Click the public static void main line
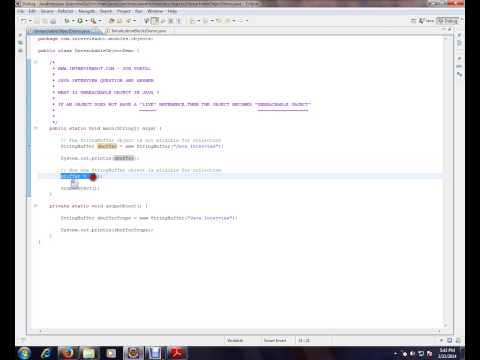This screenshot has height=360, width=480. tap(105, 128)
